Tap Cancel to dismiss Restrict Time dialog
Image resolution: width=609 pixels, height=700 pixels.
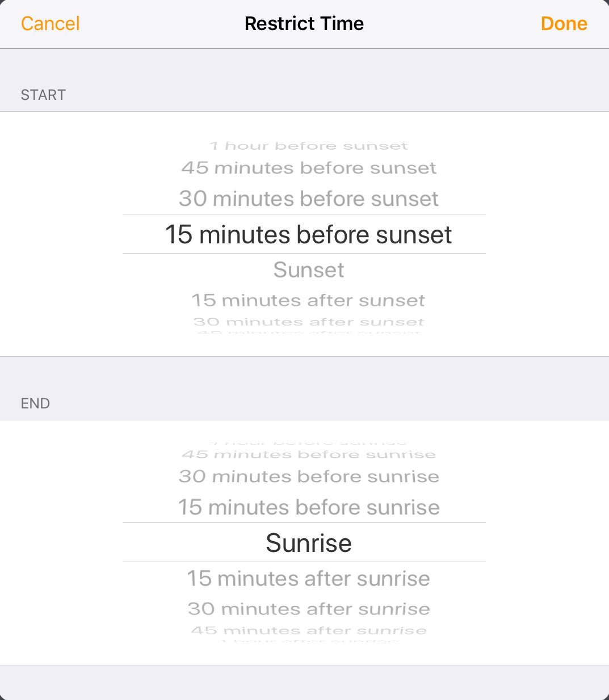pyautogui.click(x=50, y=24)
